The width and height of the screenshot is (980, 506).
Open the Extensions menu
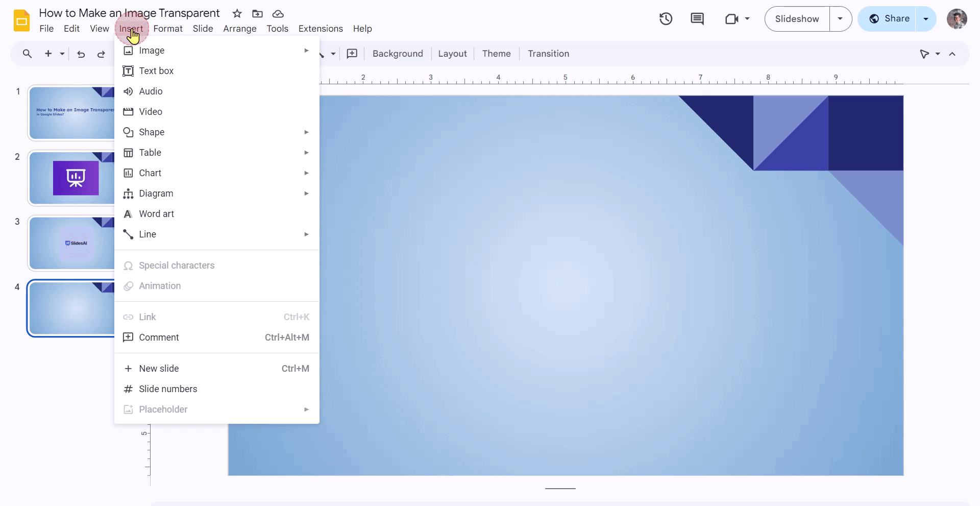320,29
